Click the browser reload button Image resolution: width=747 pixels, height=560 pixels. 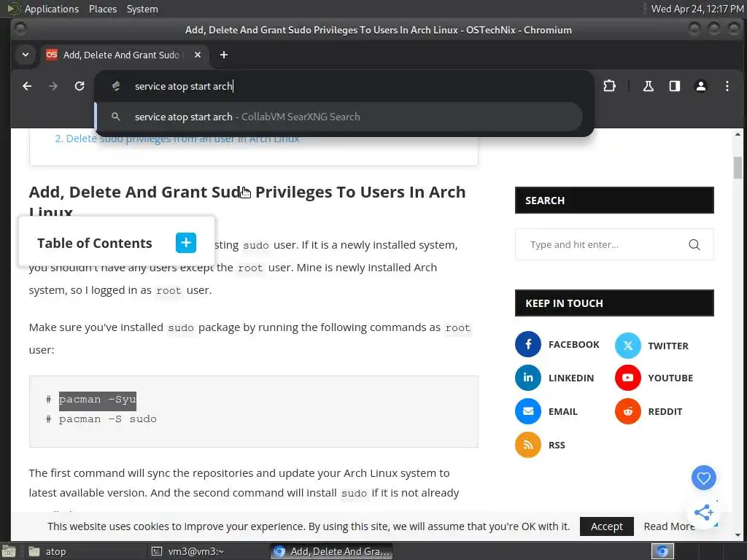80,86
